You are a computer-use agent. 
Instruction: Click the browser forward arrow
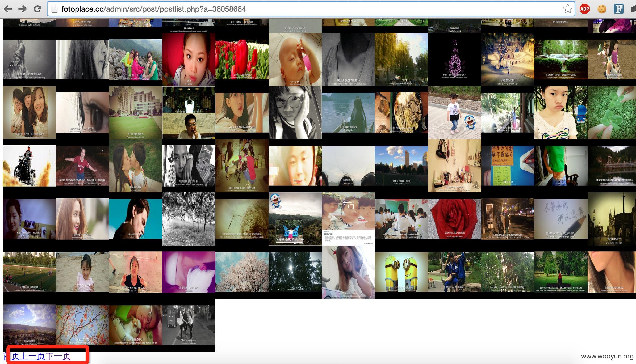[23, 9]
